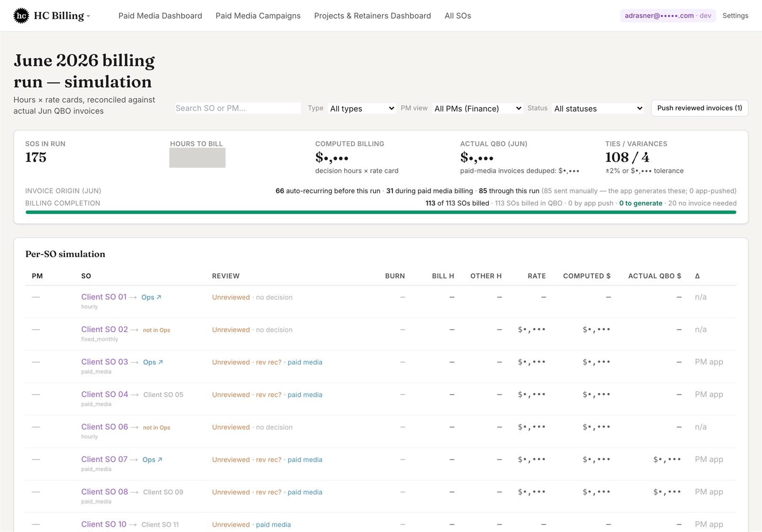Click PM app value in Client SO 07 row
Viewport: 762px width, 532px height.
point(709,459)
